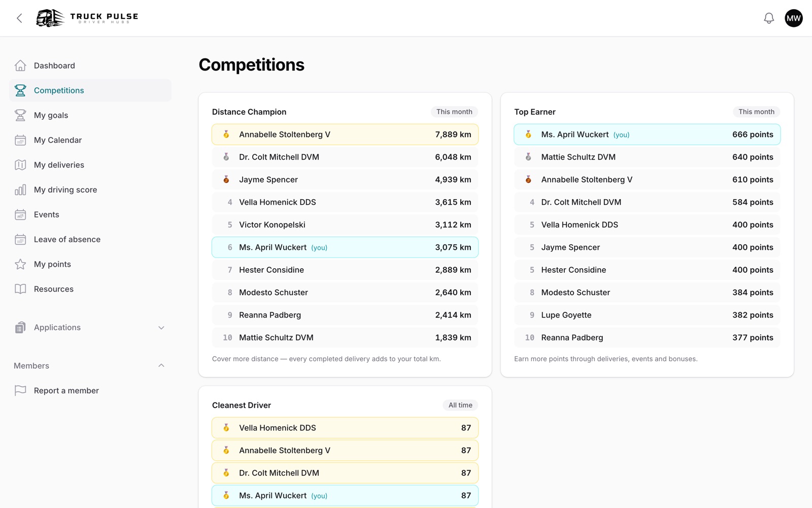Click the Report a member flag icon
The image size is (812, 508).
point(20,391)
